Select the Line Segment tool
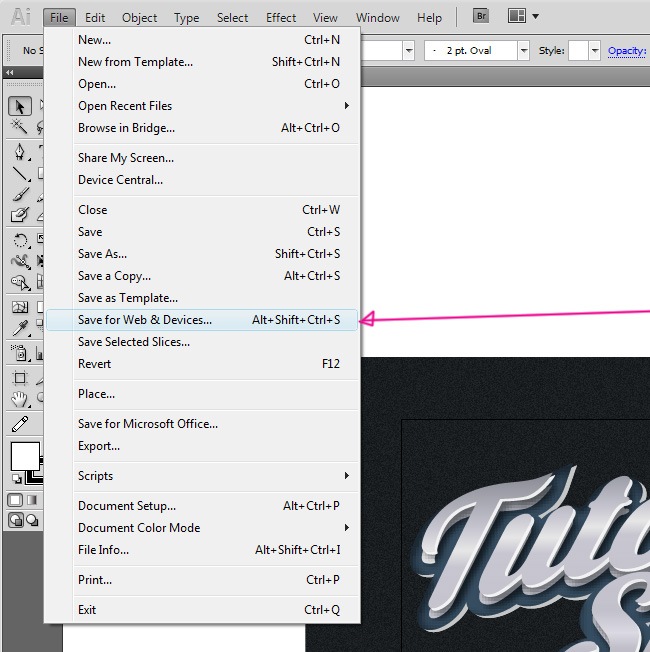Screen dimensions: 650x652 (x=19, y=173)
